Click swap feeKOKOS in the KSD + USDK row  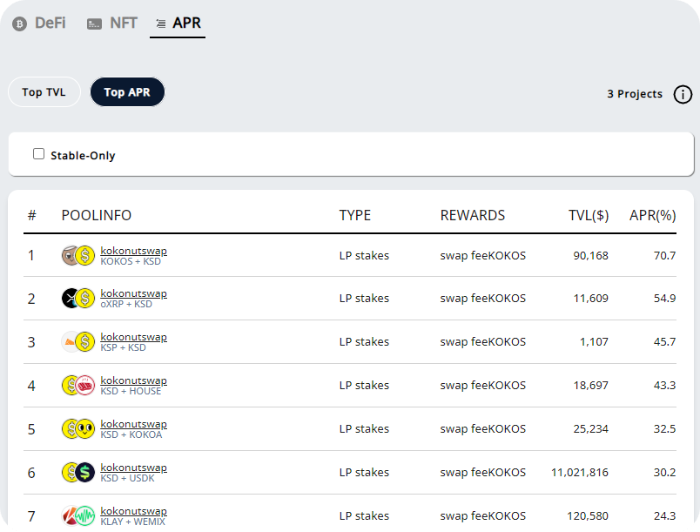pos(483,472)
